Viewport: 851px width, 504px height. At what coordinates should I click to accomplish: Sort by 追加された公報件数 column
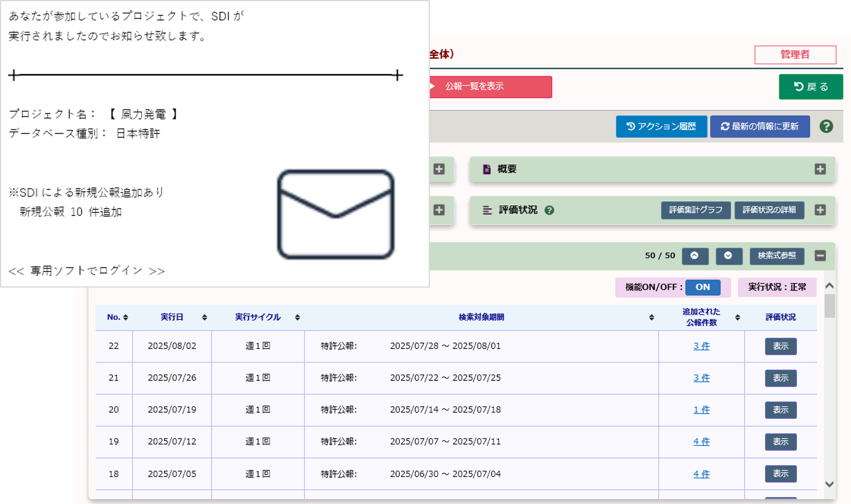(x=737, y=318)
